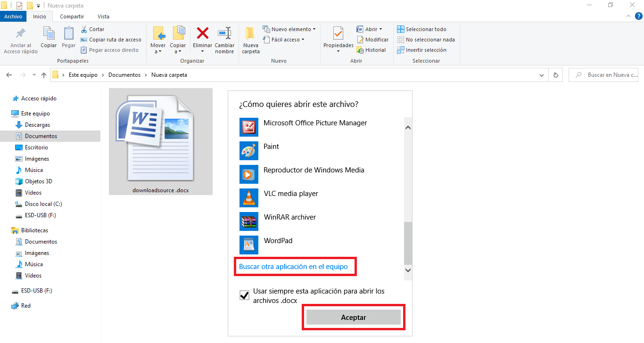
Task: Select Este equipo in navigation pane
Action: [x=31, y=114]
